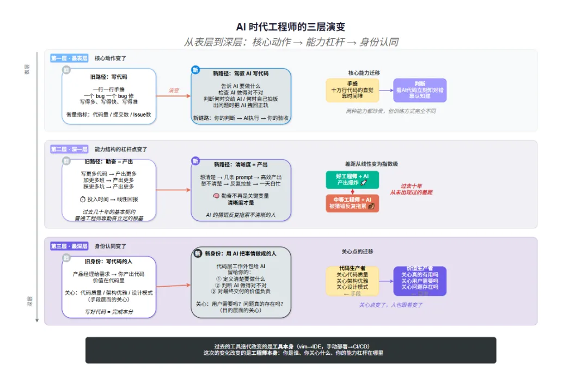Click the text 写好代码 = 完成本分
This screenshot has height=369, width=588.
[x=109, y=312]
